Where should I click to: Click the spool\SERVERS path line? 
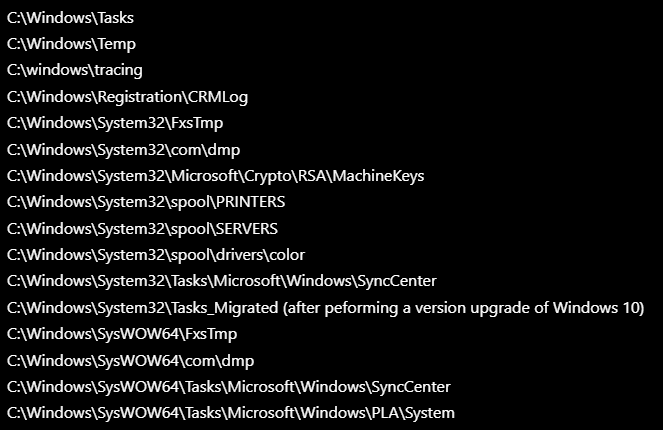(x=142, y=229)
